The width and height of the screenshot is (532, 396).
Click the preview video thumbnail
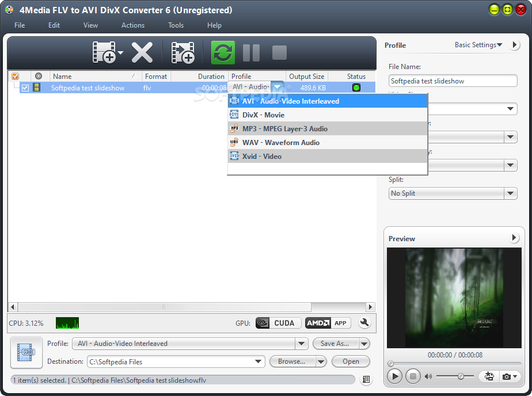click(x=454, y=298)
